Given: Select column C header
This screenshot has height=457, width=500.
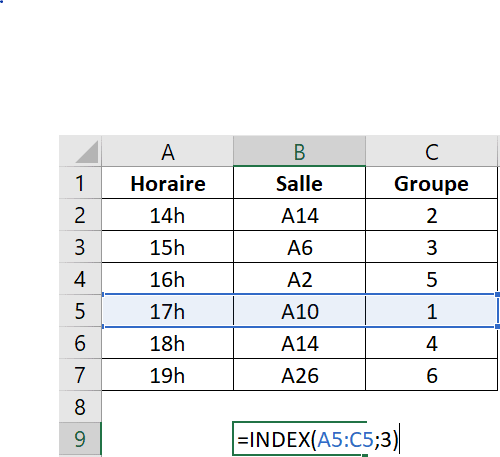Looking at the screenshot, I should [432, 151].
